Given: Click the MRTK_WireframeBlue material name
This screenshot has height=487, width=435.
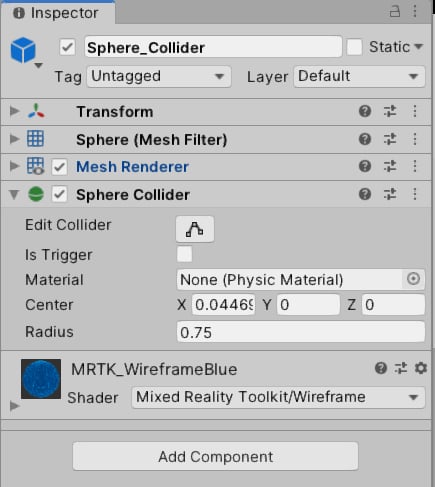Looking at the screenshot, I should (154, 369).
